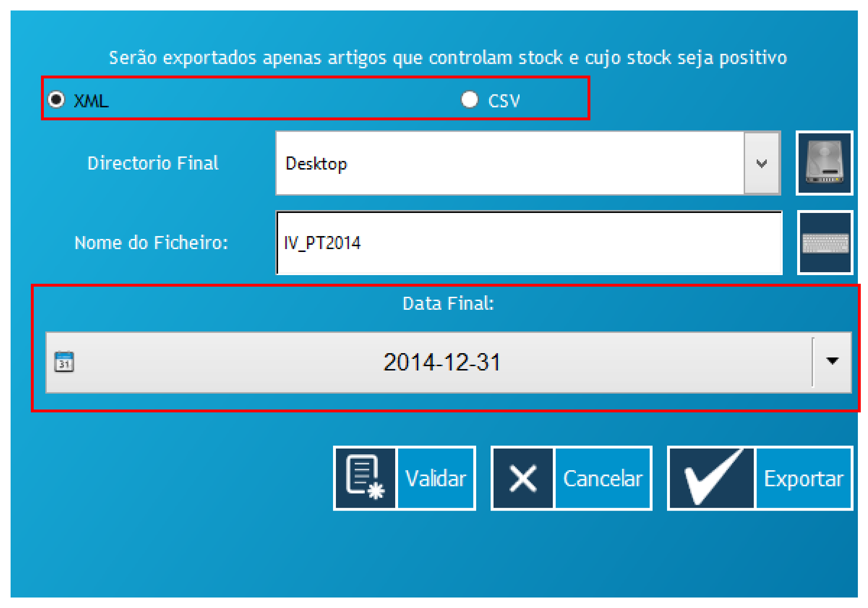Screen dimensions: 868x608
Task: Select the XML radio button
Action: coord(56,100)
